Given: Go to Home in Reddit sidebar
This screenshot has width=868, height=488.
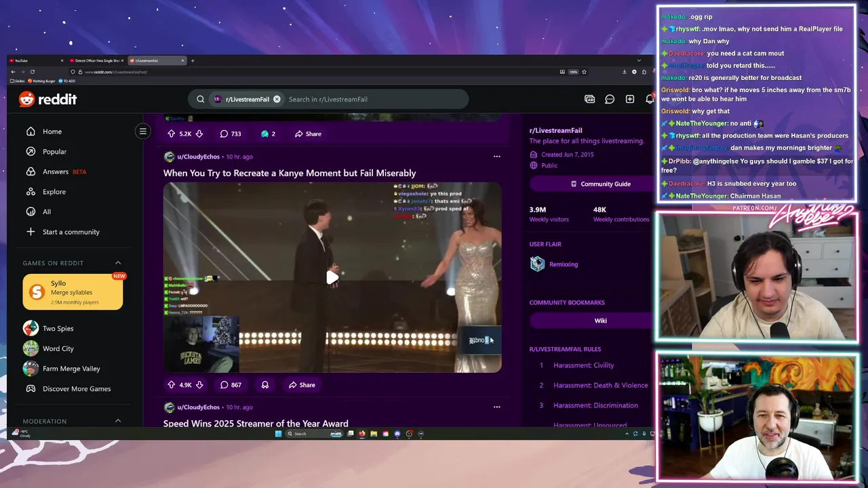Looking at the screenshot, I should pyautogui.click(x=52, y=131).
